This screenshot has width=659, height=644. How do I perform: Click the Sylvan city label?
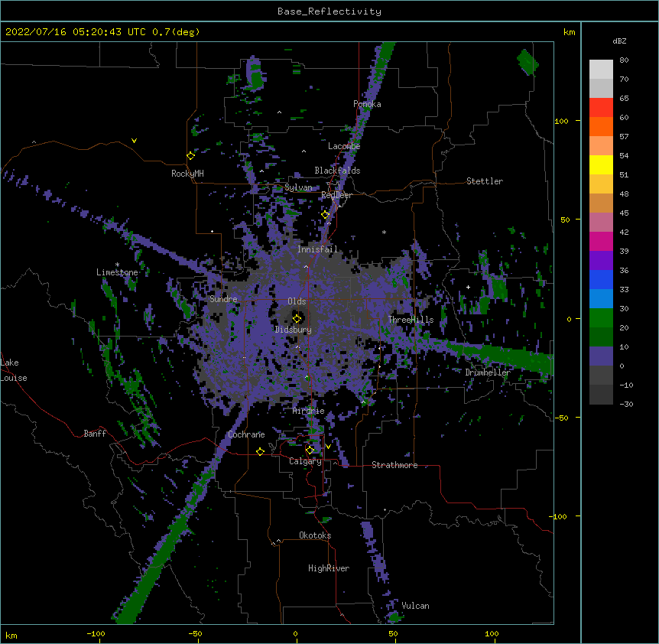click(x=298, y=187)
